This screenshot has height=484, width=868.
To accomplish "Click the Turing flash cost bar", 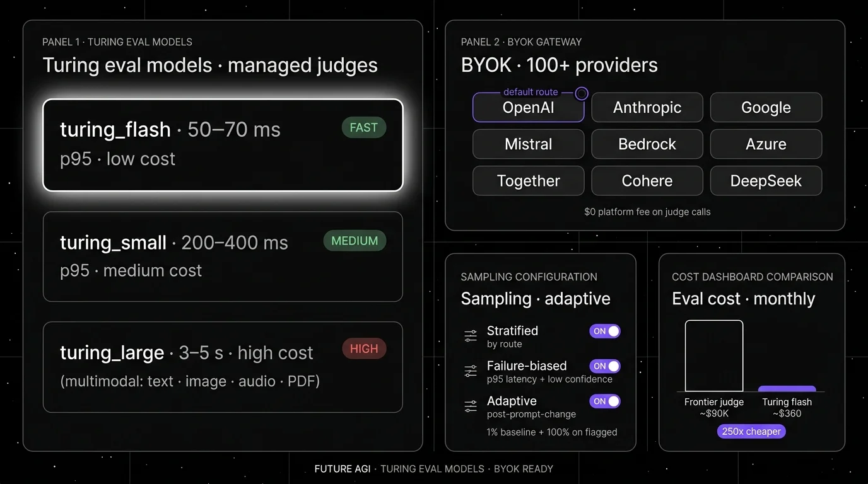I will pyautogui.click(x=787, y=389).
